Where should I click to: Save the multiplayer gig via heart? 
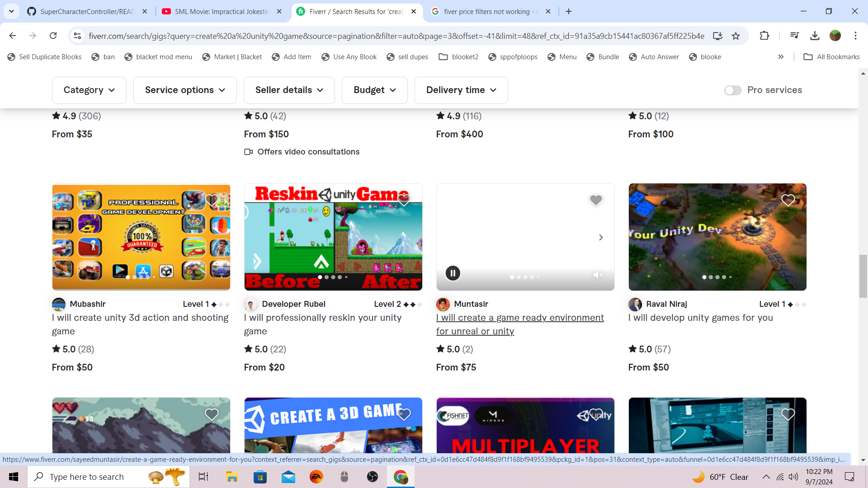(x=596, y=414)
